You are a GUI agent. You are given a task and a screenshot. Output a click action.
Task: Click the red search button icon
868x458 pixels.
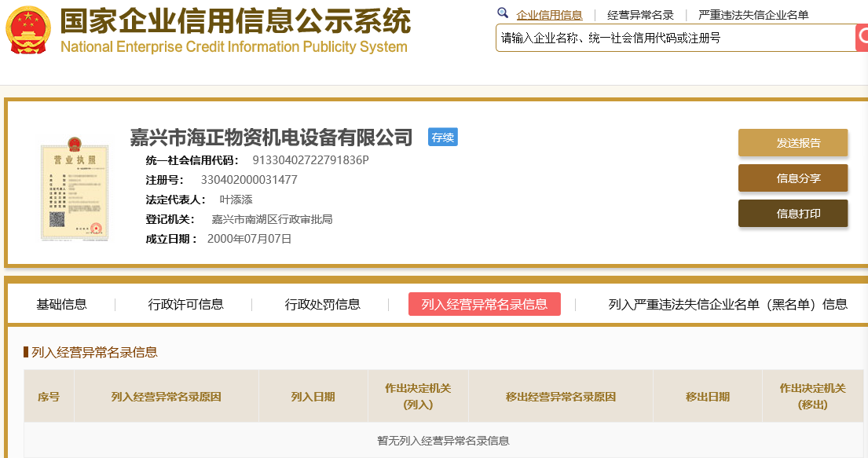862,38
